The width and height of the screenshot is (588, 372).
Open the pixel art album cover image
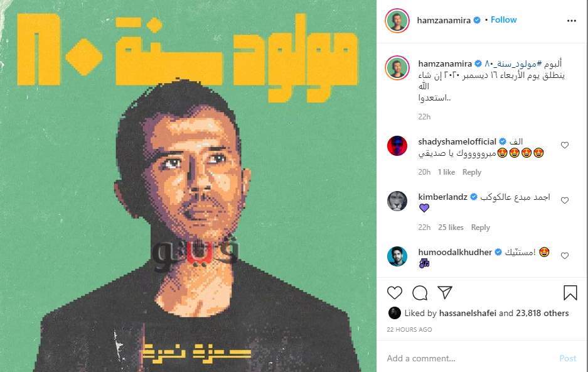pyautogui.click(x=188, y=186)
